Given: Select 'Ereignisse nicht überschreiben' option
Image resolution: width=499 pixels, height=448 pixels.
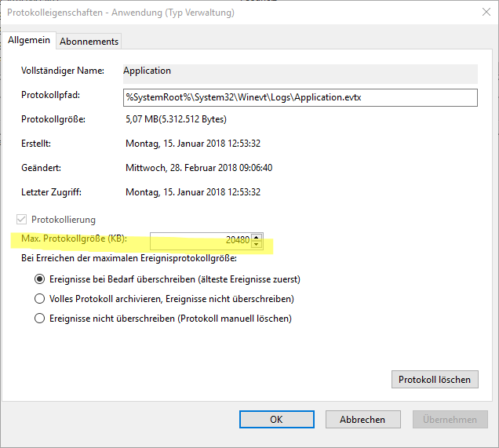Looking at the screenshot, I should (x=39, y=319).
